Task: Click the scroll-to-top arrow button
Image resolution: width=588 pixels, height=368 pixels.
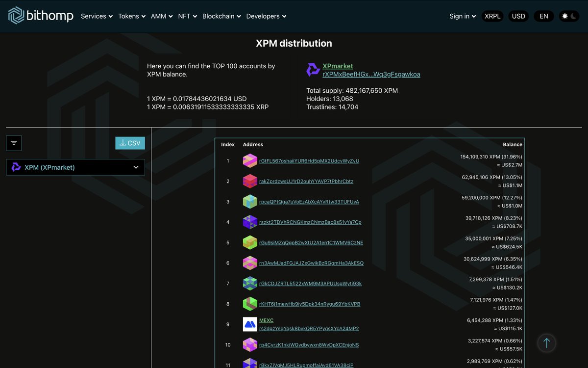Action: coord(547,343)
